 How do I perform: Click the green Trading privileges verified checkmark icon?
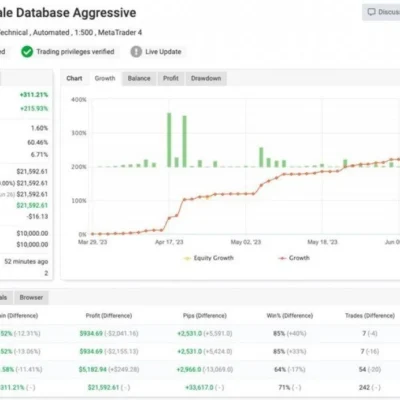[27, 52]
